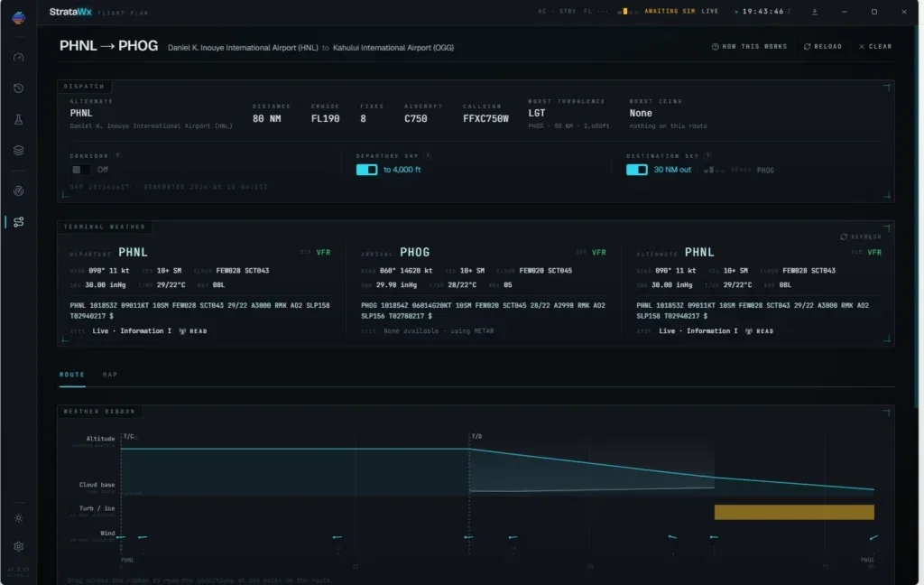Viewport: 924px width, 585px height.
Task: Open the layers stack sidebar icon
Action: coord(18,151)
